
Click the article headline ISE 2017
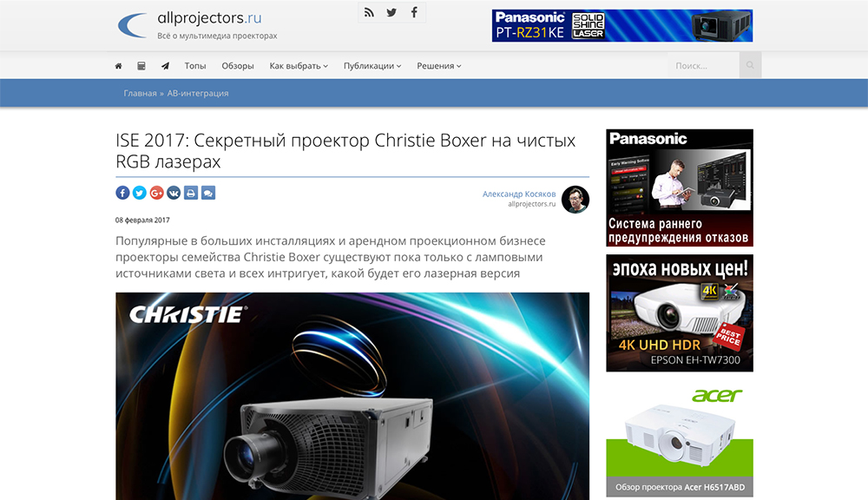(x=345, y=151)
